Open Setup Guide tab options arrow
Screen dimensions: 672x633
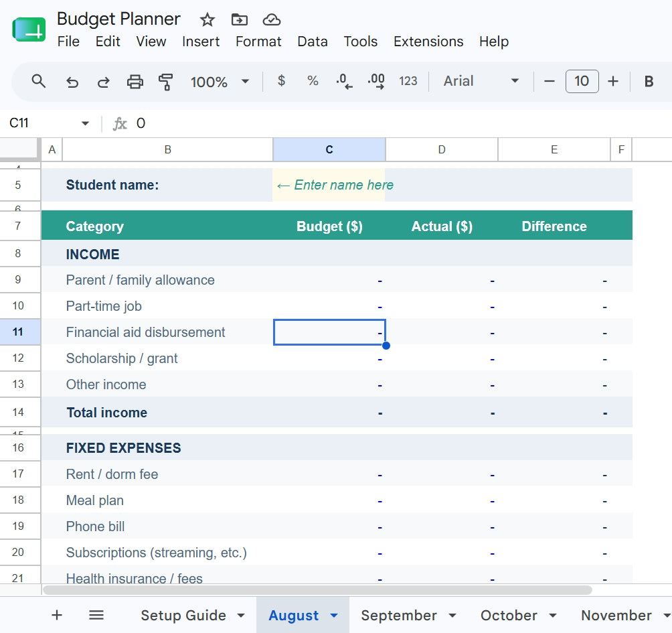click(x=241, y=616)
